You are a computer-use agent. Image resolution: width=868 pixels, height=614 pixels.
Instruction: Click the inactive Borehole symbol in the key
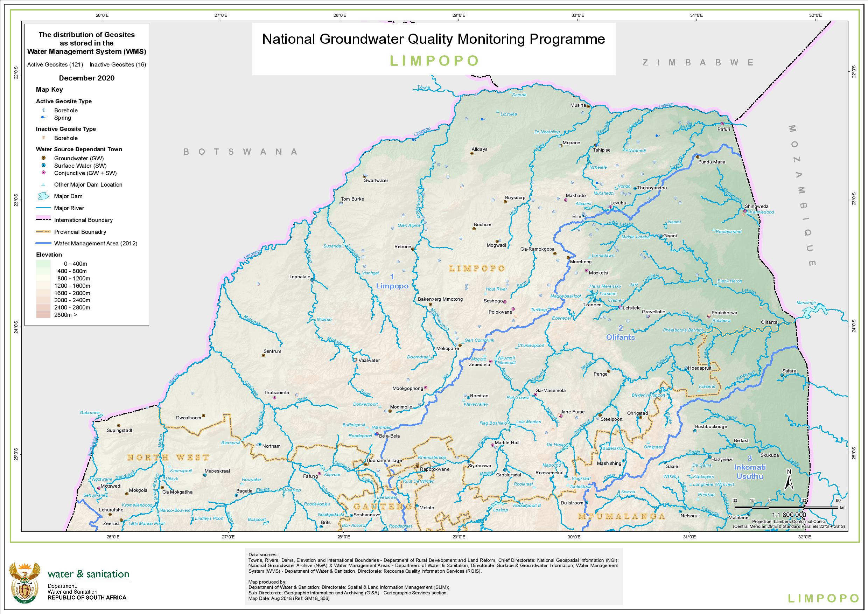coord(43,138)
